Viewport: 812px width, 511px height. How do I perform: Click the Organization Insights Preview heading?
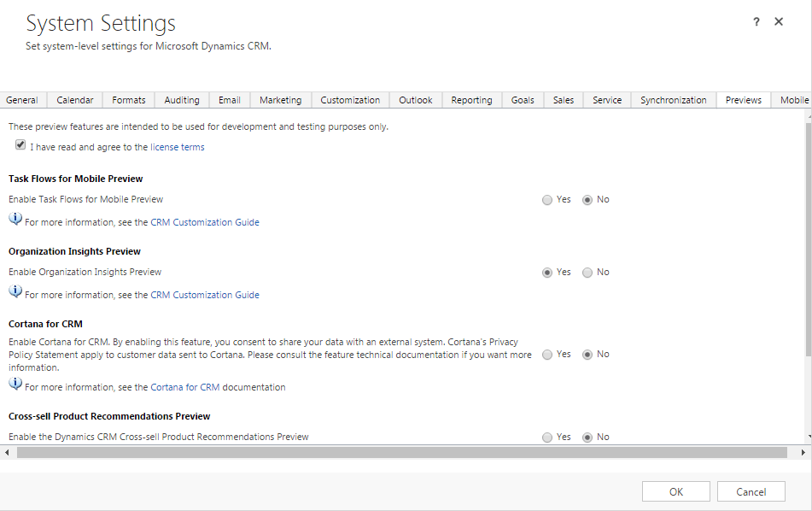tap(74, 251)
